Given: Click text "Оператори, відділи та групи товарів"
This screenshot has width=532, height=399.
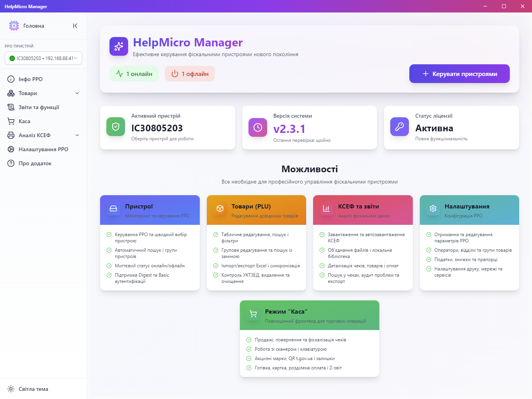Looking at the screenshot, I should click(473, 250).
